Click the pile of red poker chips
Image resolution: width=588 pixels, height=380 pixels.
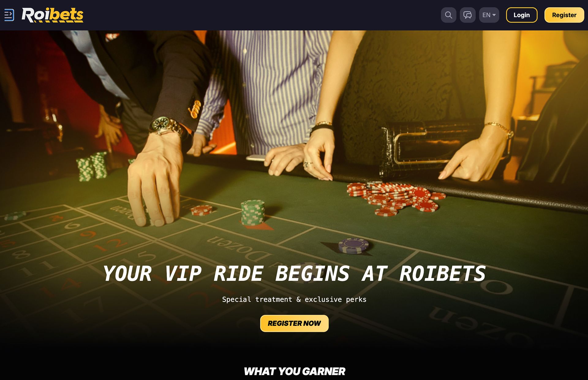point(396,198)
